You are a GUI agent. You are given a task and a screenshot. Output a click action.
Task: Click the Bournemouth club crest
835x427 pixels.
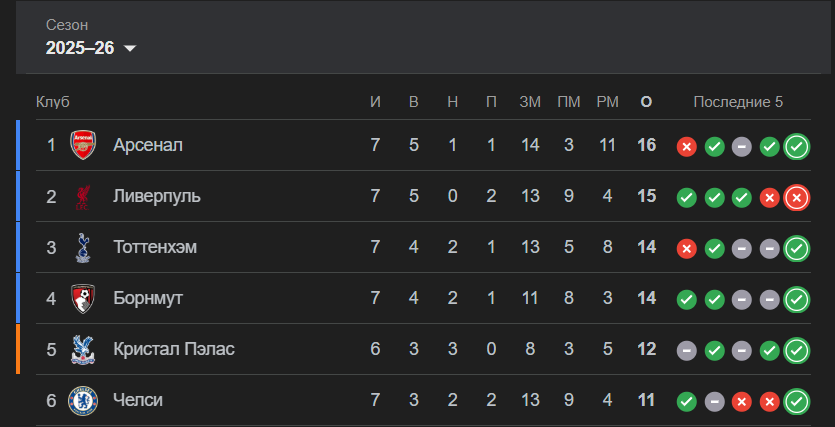click(83, 299)
